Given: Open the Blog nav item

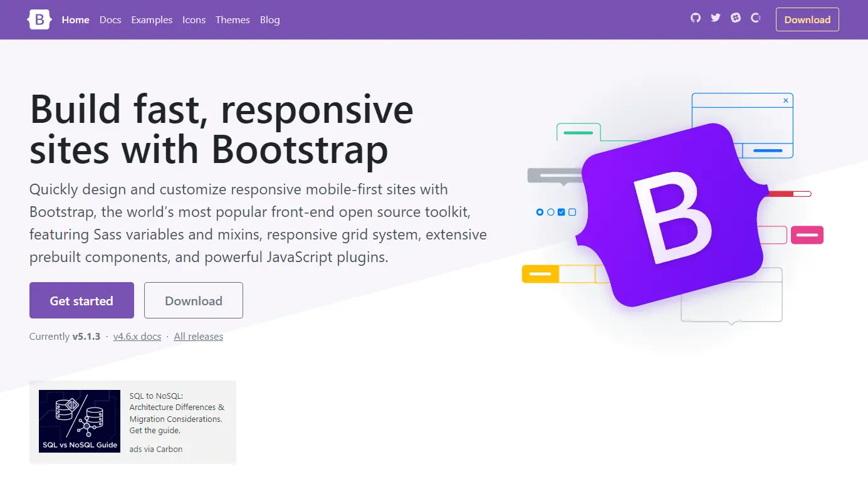Looking at the screenshot, I should click(270, 19).
